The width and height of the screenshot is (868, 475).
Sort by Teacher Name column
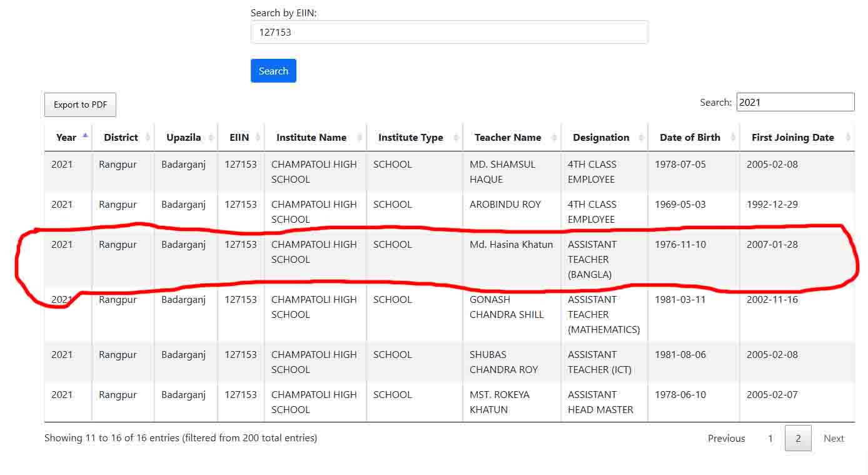[x=508, y=138]
